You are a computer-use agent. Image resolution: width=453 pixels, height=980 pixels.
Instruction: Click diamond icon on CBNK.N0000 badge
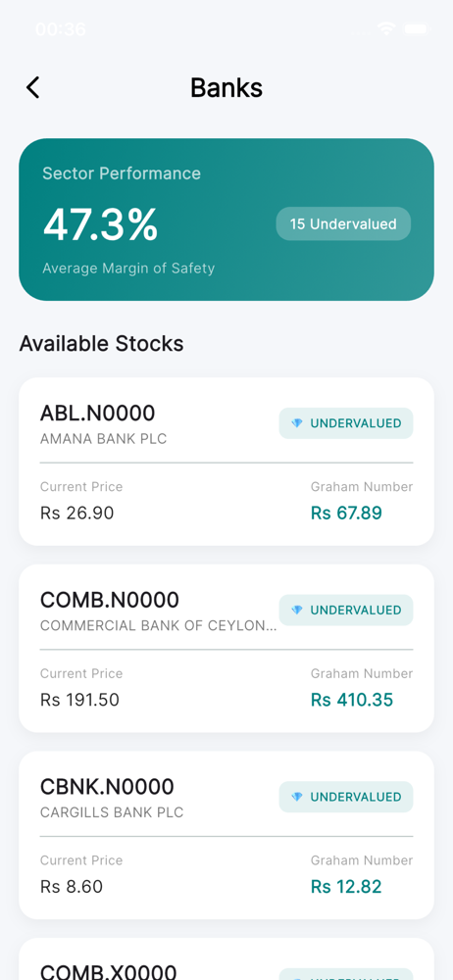tap(297, 797)
